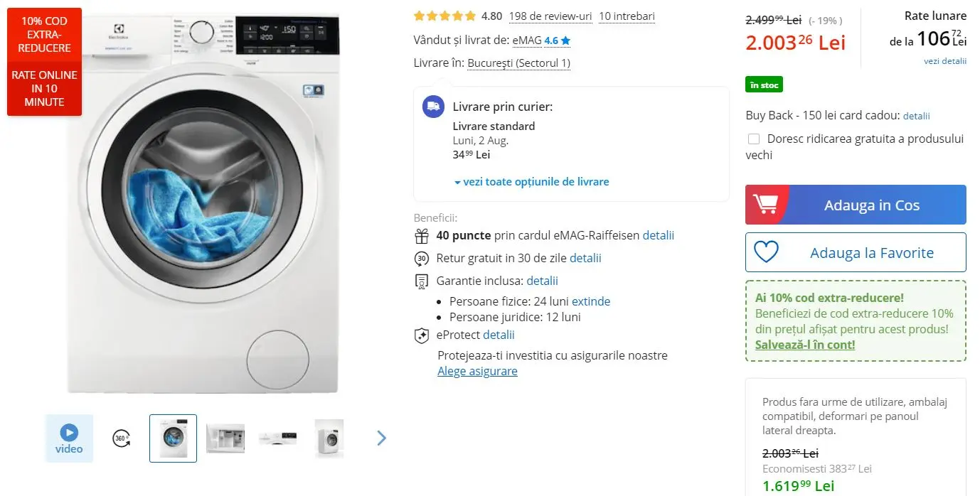Click the next arrow beside the thumbnails
This screenshot has height=496, width=980.
381,438
